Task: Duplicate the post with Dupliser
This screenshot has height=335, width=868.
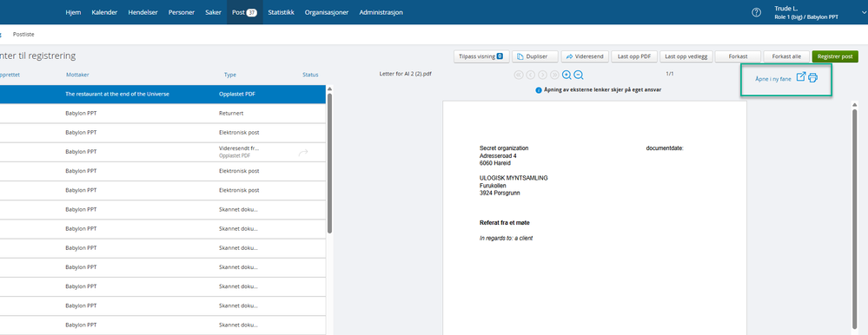Action: 534,56
